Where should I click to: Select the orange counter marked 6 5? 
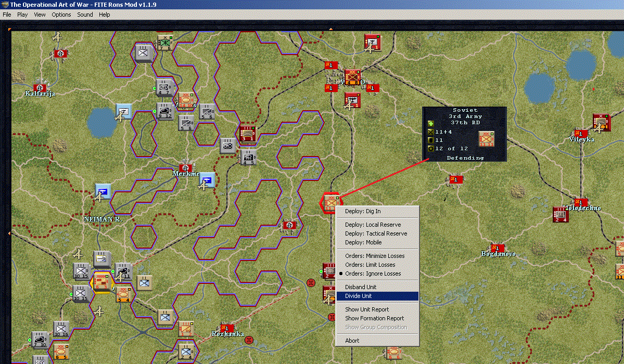(61, 352)
